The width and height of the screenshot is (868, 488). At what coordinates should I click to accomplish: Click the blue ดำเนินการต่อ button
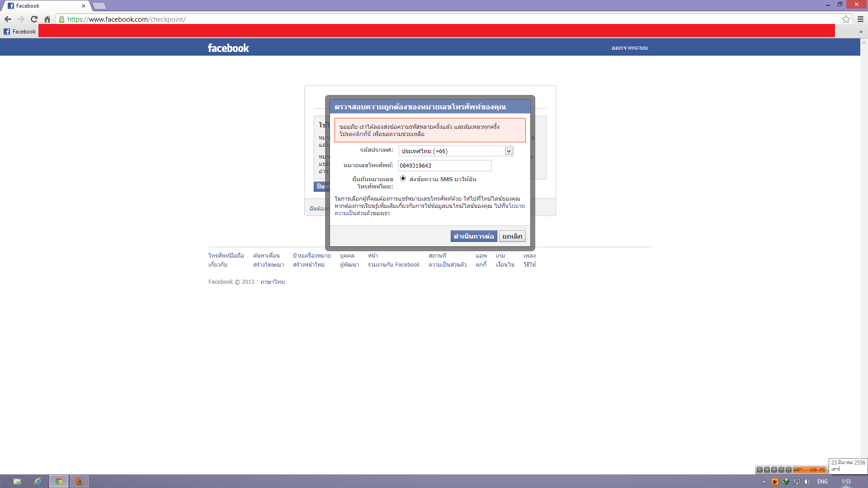point(473,236)
